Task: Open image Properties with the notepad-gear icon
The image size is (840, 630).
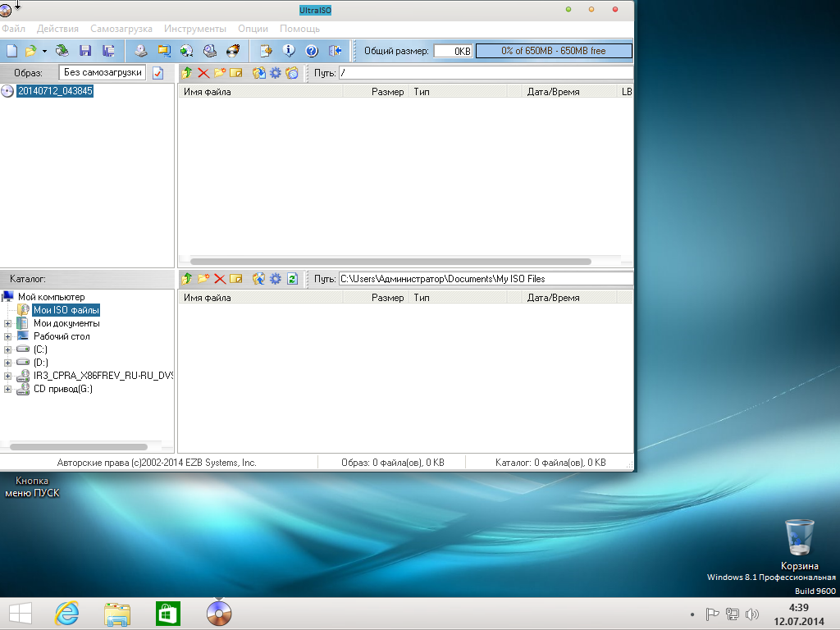Action: pyautogui.click(x=266, y=51)
